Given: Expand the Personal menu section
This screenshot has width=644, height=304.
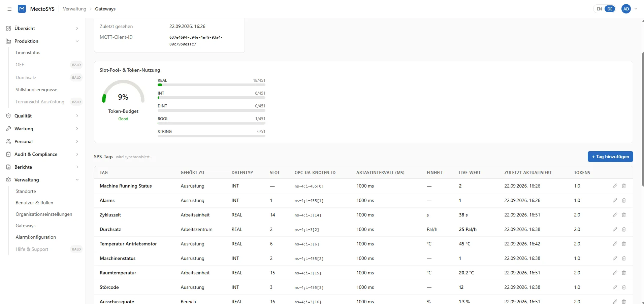Looking at the screenshot, I should click(43, 141).
